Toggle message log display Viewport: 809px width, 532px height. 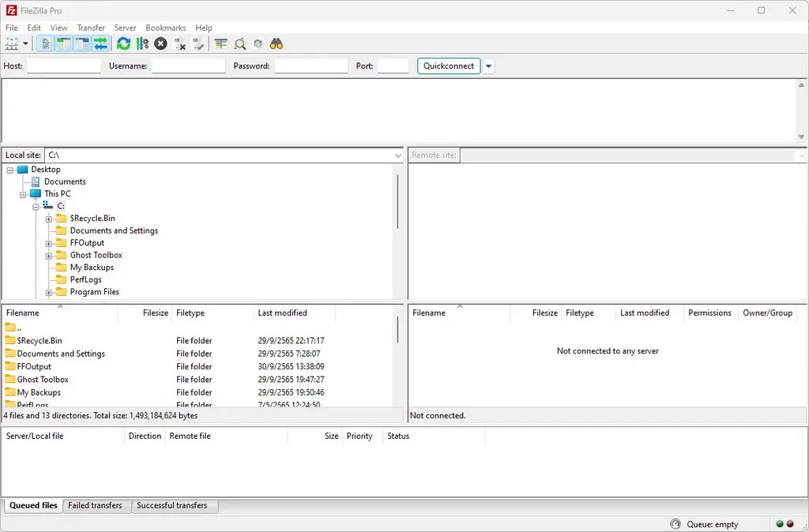click(x=45, y=44)
